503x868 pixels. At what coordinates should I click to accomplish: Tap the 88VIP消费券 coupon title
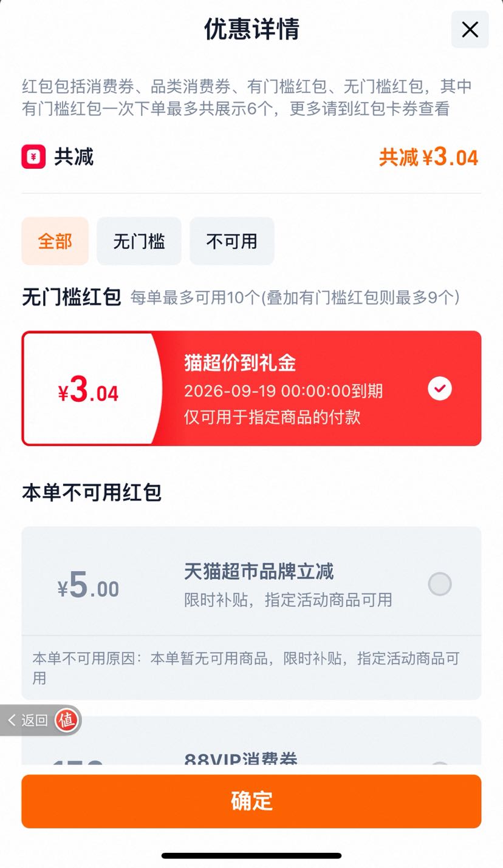point(241,759)
